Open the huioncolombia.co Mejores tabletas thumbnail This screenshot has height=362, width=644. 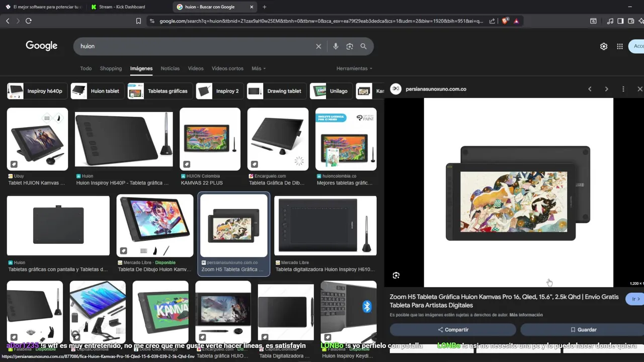point(346,139)
